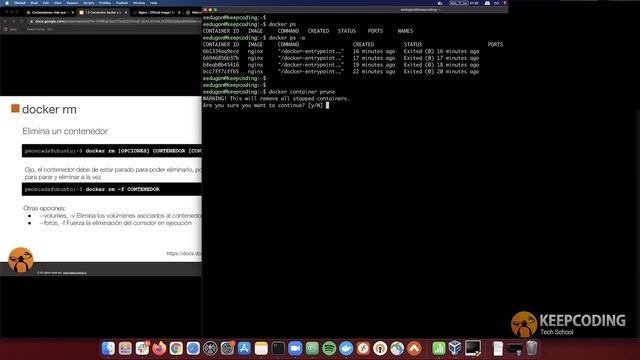Open the Help menu in menu bar
Image resolution: width=640 pixels, height=360 pixels.
(x=153, y=3)
